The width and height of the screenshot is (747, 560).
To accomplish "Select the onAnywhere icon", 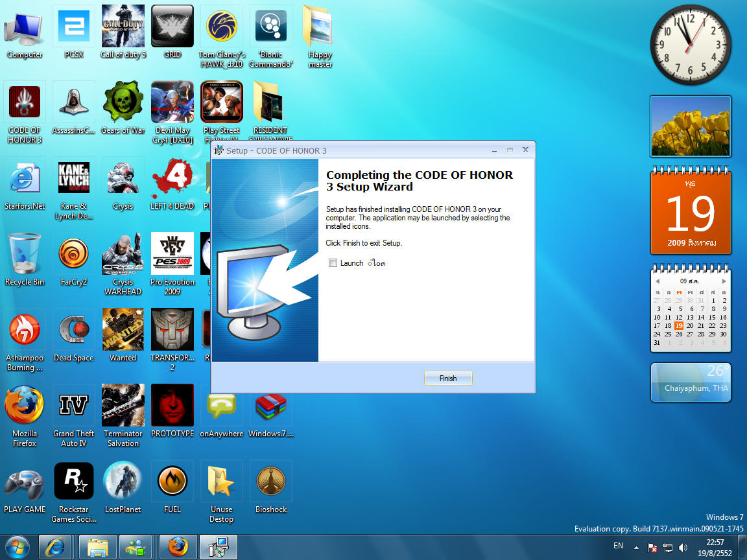I will tap(222, 416).
